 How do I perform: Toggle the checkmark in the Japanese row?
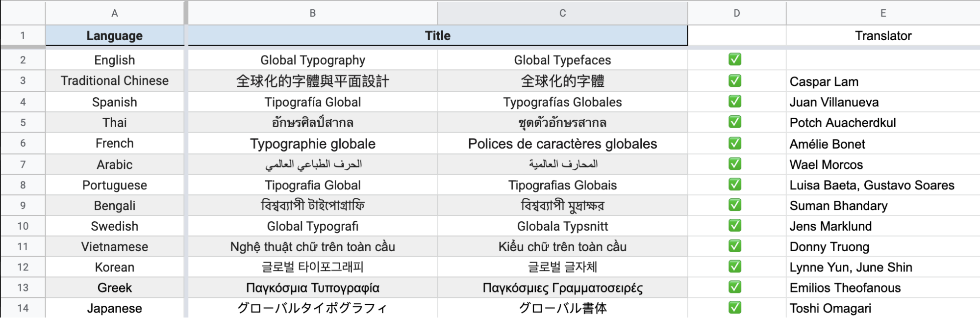tap(736, 308)
